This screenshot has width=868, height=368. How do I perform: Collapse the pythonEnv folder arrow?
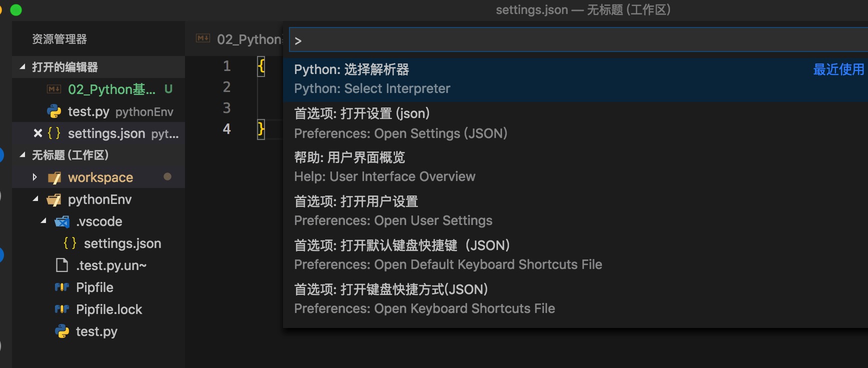click(x=35, y=199)
